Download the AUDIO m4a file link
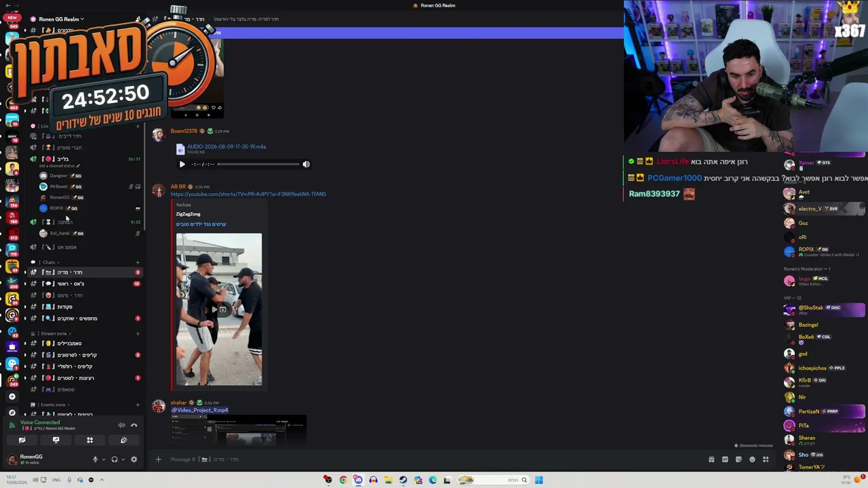Viewport: 868px width, 488px height. point(226,146)
